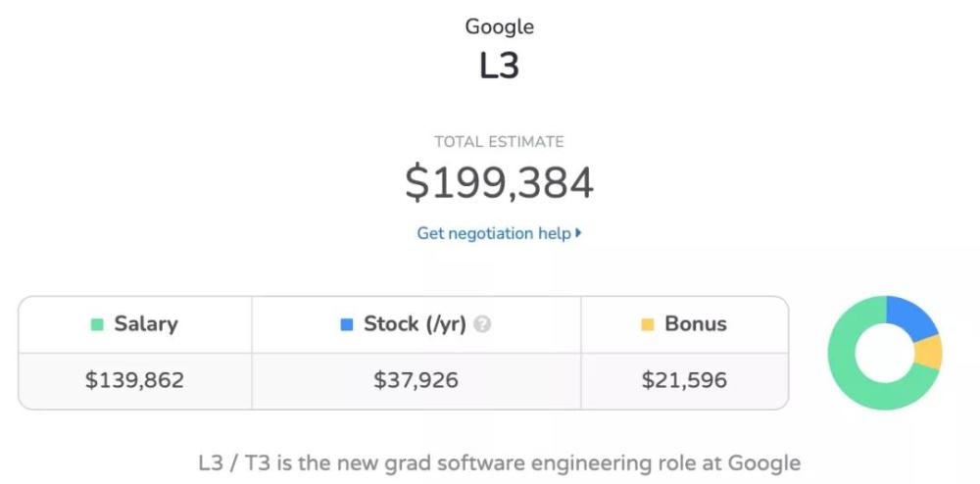Click the L3 / T3 role description text

click(499, 463)
